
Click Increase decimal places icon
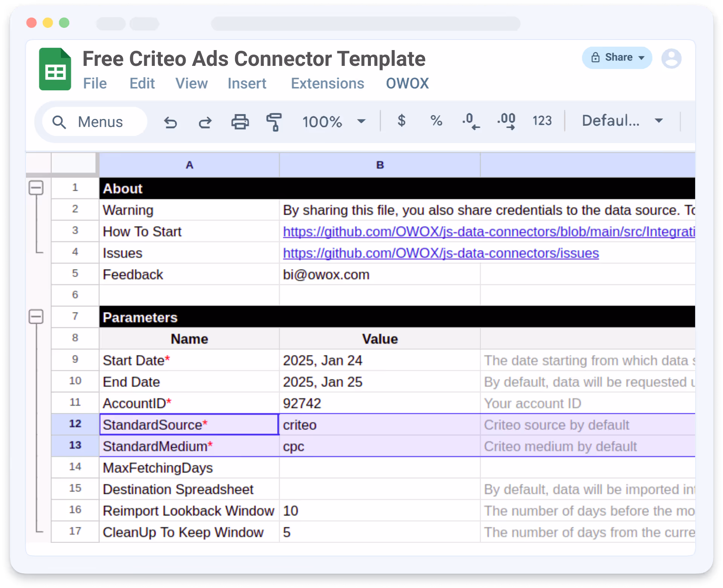point(506,121)
